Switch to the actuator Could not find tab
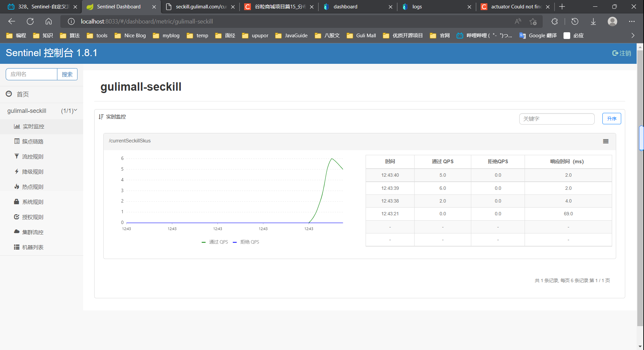Image resolution: width=644 pixels, height=350 pixels. (516, 7)
